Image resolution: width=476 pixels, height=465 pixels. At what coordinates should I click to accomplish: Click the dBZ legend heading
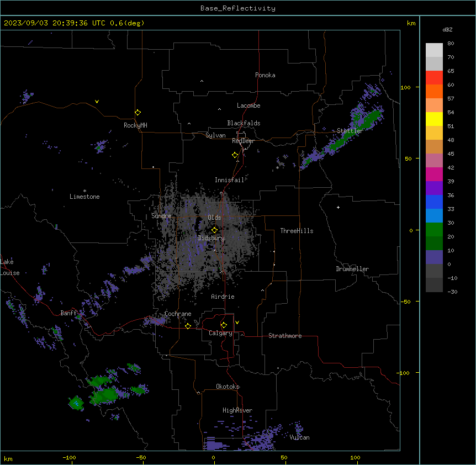[x=447, y=30]
